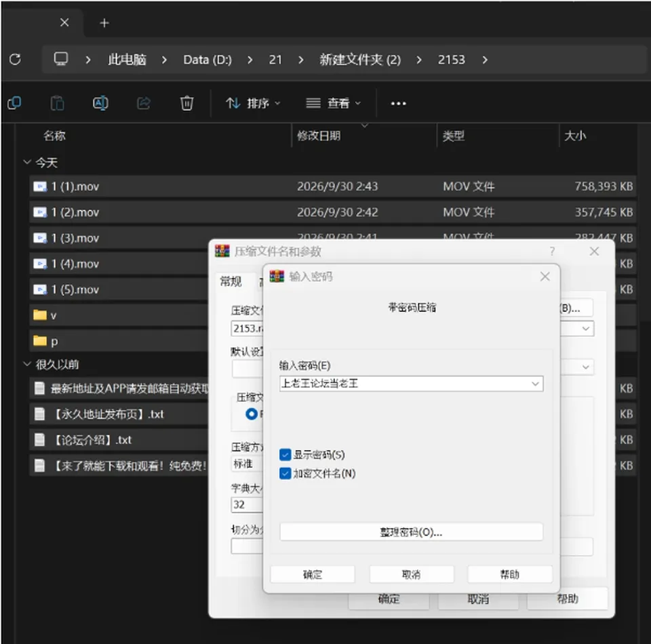This screenshot has height=644, width=651.
Task: Click the This PC monitor icon in address bar
Action: point(61,59)
